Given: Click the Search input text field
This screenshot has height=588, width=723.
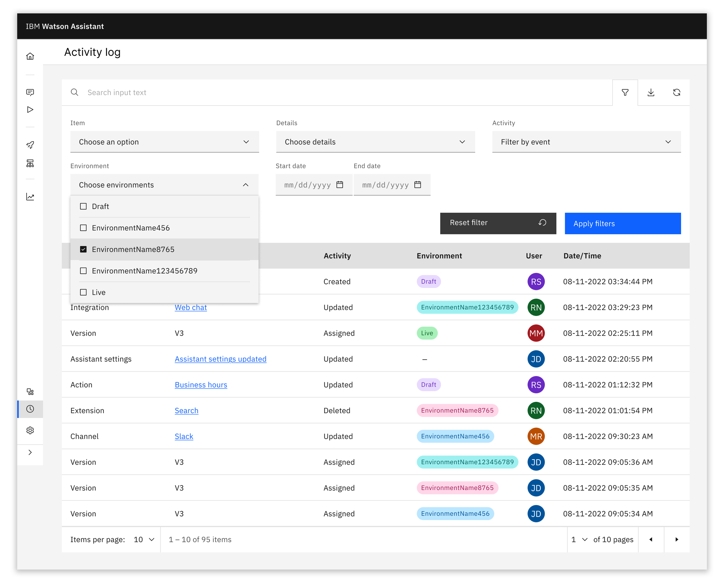Looking at the screenshot, I should (x=237, y=92).
